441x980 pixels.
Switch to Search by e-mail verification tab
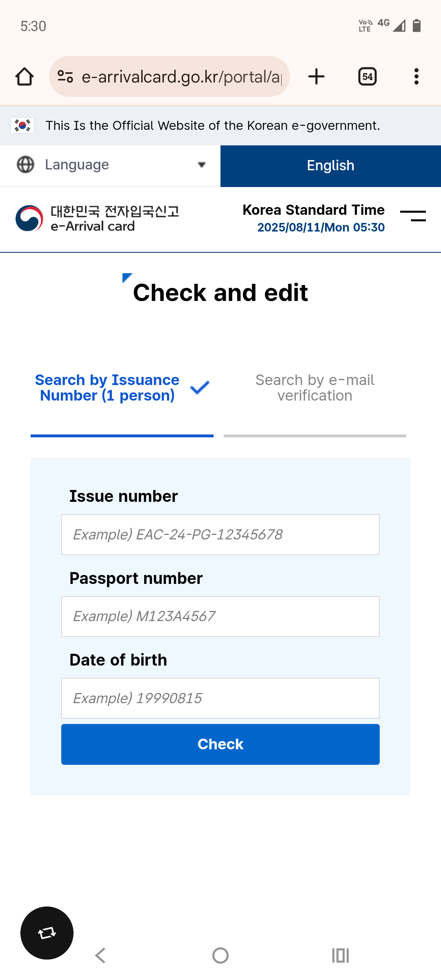[315, 388]
